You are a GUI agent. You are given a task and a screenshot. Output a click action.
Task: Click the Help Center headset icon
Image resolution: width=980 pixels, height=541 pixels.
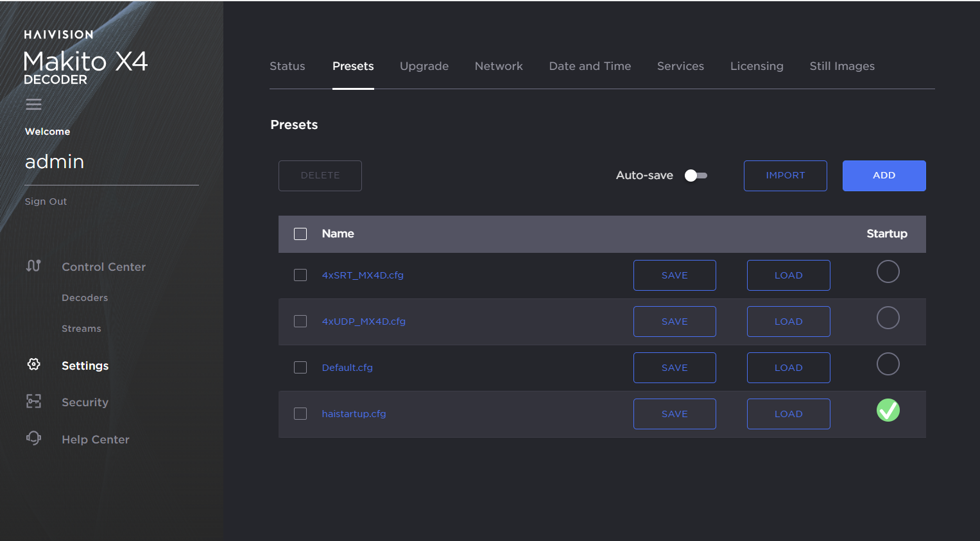click(33, 438)
